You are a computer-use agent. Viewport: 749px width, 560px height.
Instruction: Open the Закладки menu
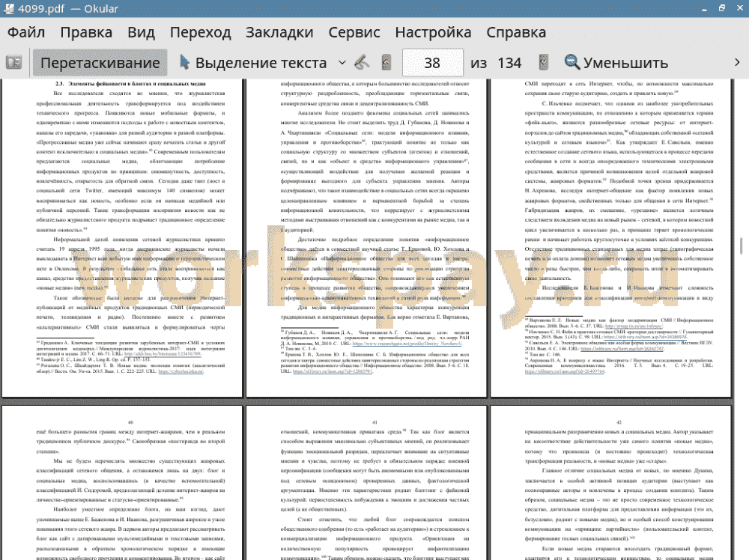click(x=279, y=32)
